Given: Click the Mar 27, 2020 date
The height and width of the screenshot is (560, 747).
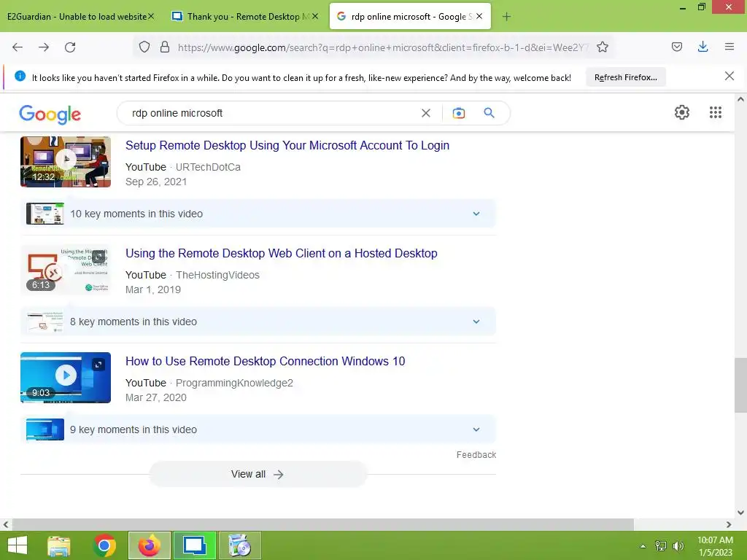Looking at the screenshot, I should coord(156,397).
